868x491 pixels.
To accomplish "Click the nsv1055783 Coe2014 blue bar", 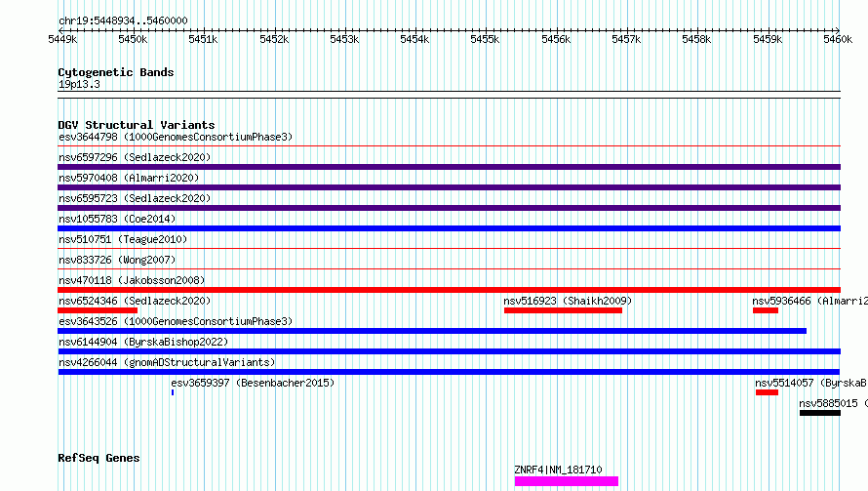I will [x=449, y=228].
